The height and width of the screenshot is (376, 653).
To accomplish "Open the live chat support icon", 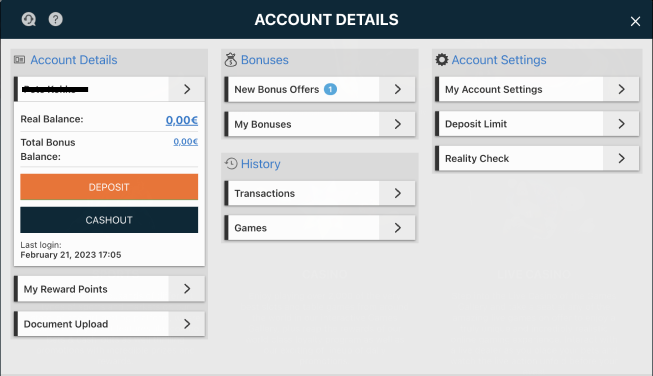I will coord(29,19).
